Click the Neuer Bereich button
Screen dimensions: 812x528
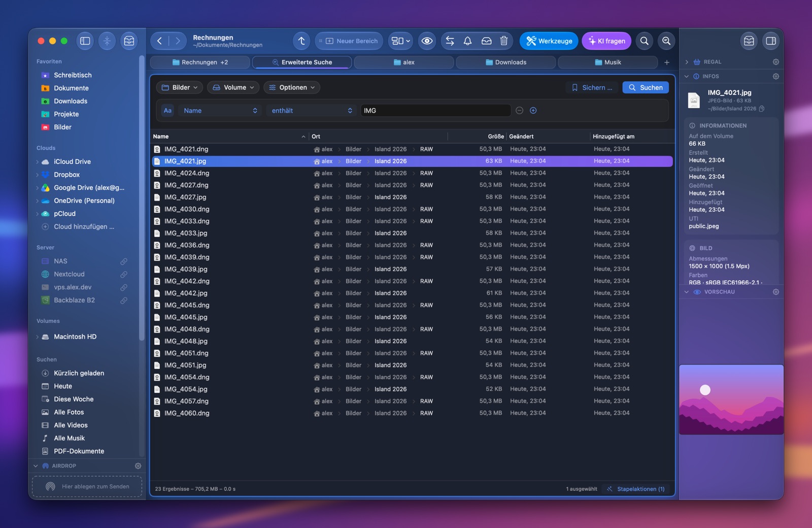point(349,41)
